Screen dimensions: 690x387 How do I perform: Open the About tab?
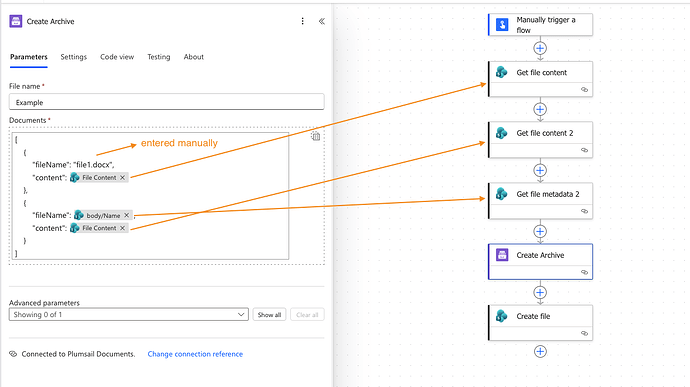tap(194, 57)
